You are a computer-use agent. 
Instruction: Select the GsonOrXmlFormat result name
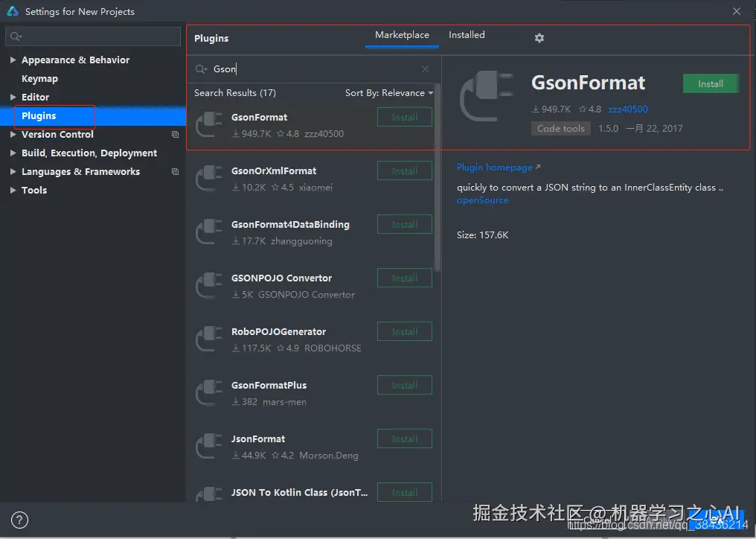[274, 170]
